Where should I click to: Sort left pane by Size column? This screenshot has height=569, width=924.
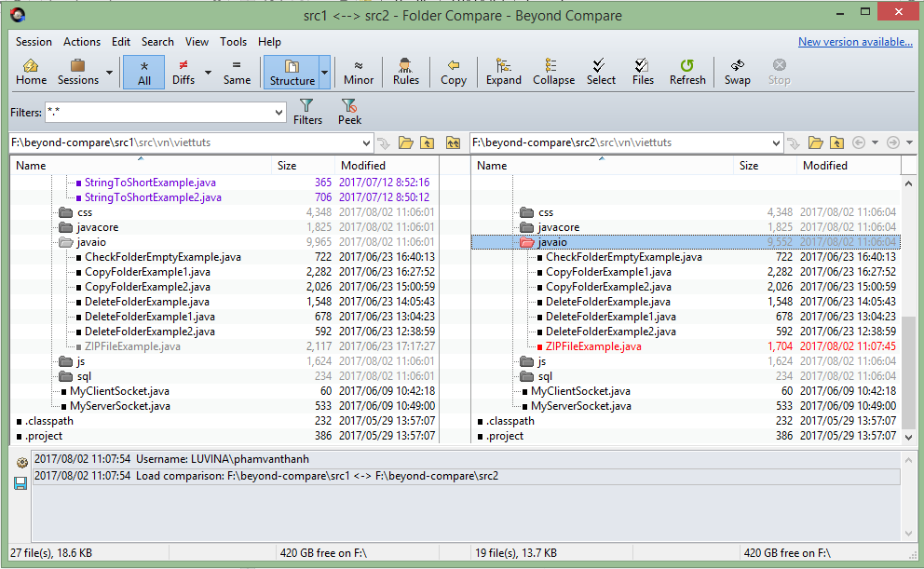tap(303, 166)
